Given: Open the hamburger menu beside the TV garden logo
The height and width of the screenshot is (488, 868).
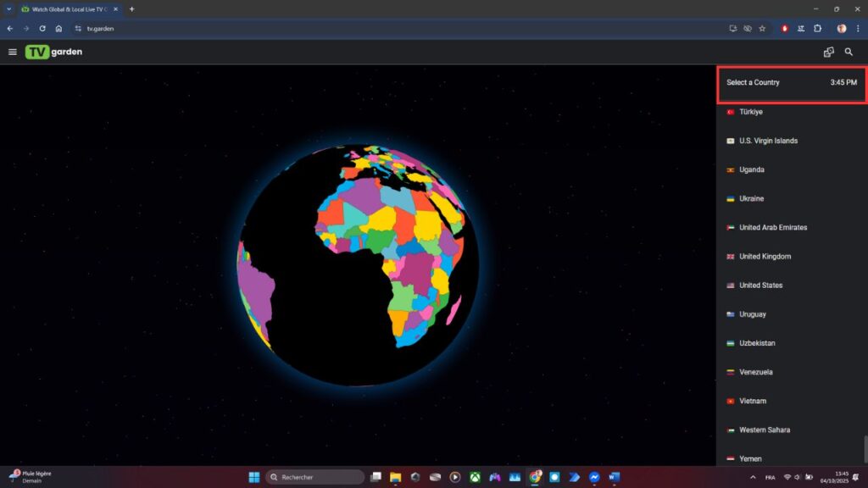Looking at the screenshot, I should click(12, 52).
